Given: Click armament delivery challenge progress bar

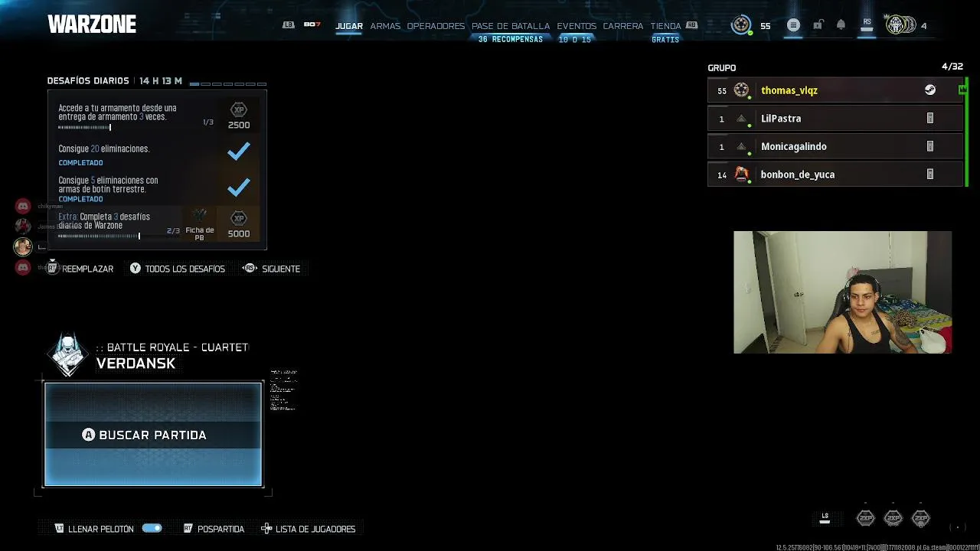Looking at the screenshot, I should point(84,128).
